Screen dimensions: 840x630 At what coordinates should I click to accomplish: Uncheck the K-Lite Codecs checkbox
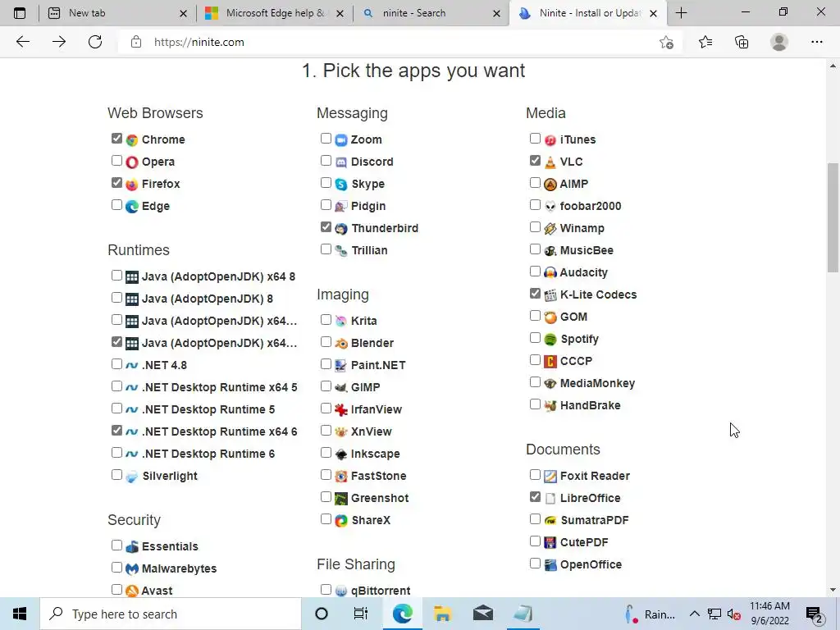[x=535, y=293]
